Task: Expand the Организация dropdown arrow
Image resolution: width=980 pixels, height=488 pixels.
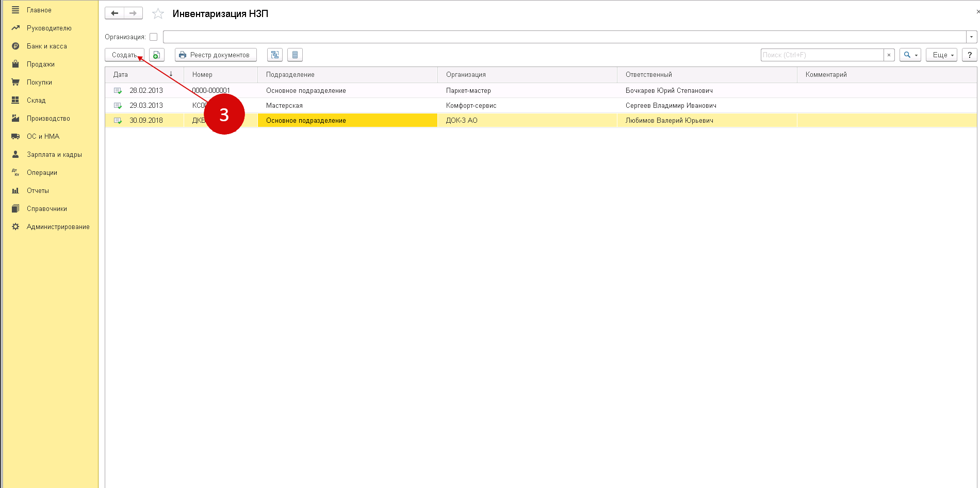Action: [971, 37]
